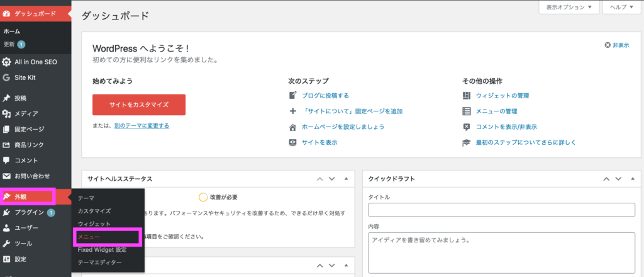Click the Dashboard gauge icon

[6, 14]
